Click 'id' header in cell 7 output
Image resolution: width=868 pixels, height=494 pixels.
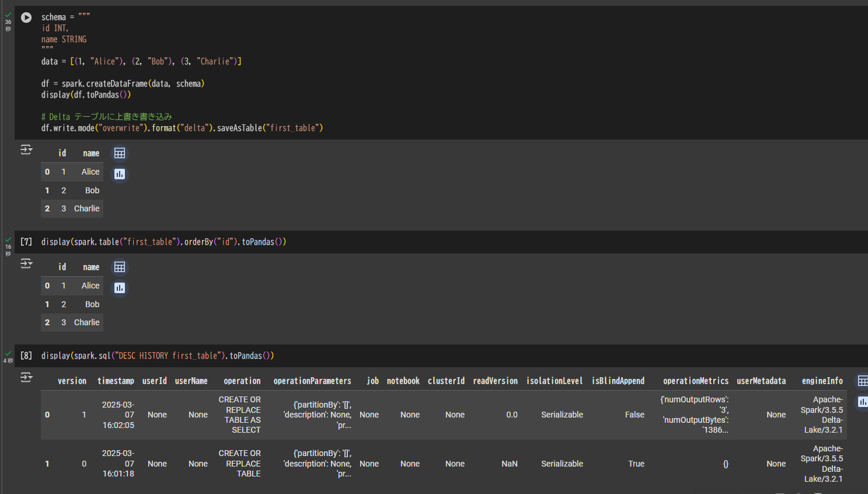pyautogui.click(x=62, y=267)
